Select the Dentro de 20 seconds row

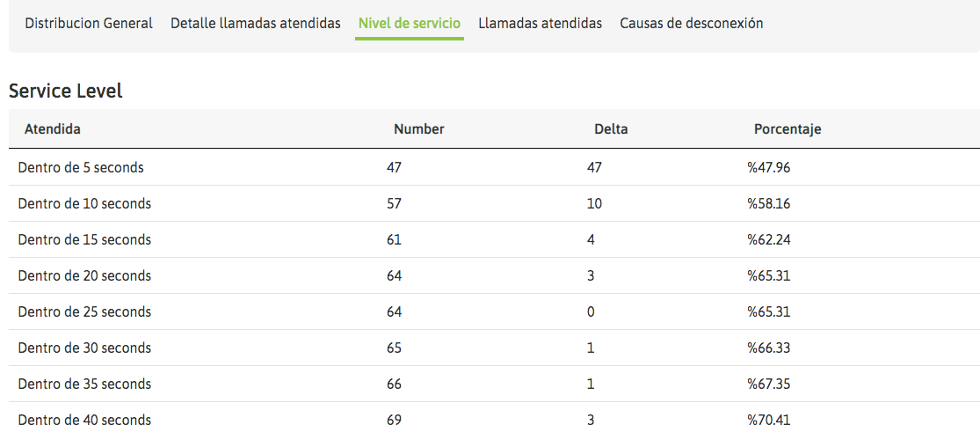click(x=84, y=275)
